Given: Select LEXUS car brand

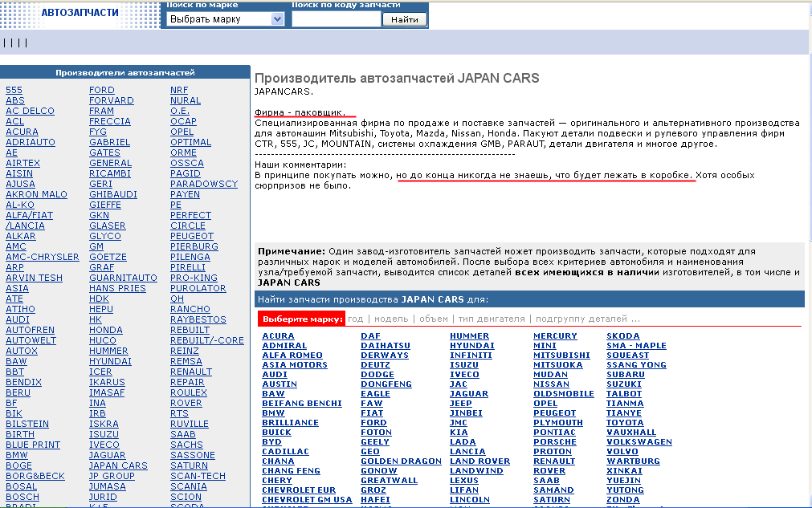Looking at the screenshot, I should click(464, 480).
